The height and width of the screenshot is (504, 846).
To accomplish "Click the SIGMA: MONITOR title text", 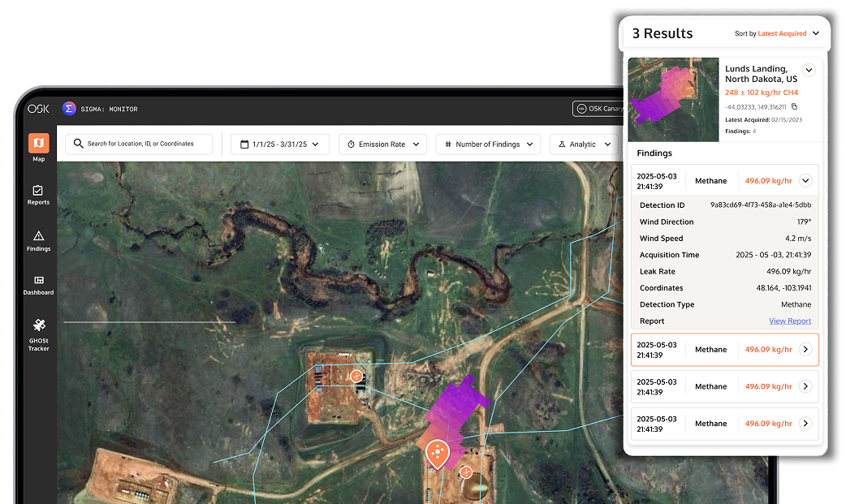I will tap(109, 109).
